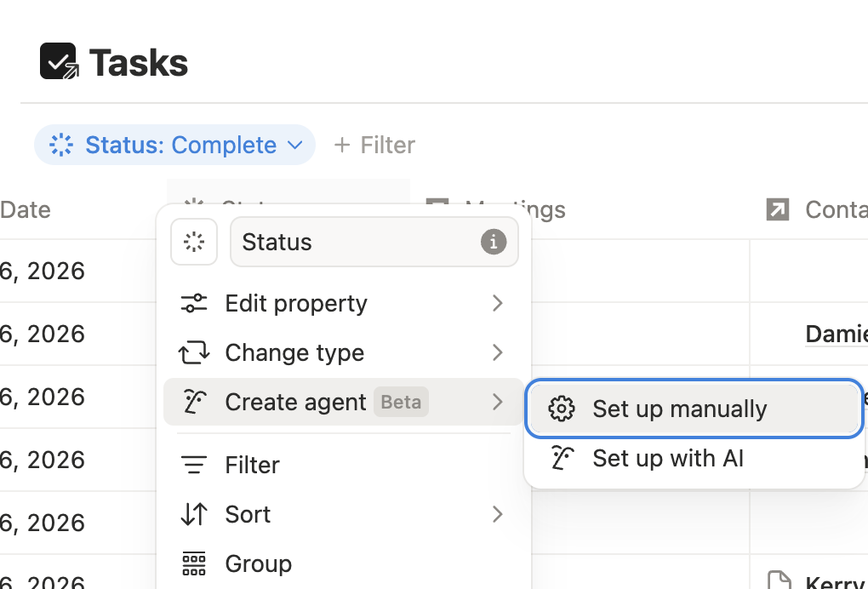Click the loop icon beside Change type
Screen dimensions: 868x589
[193, 352]
